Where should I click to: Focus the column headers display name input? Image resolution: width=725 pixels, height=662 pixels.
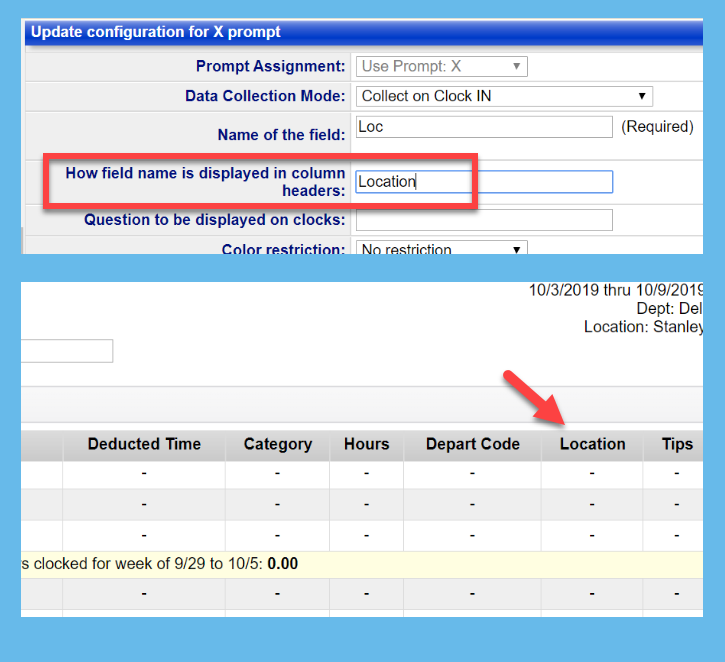click(x=484, y=181)
